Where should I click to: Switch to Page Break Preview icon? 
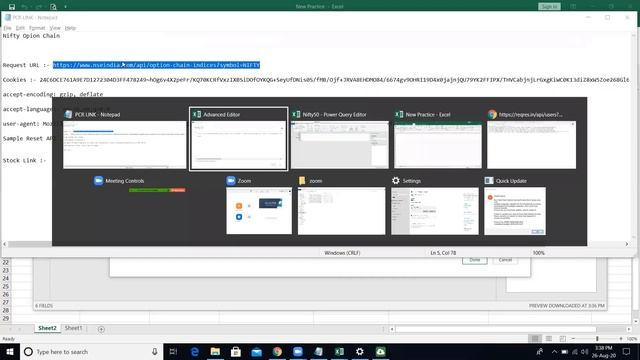tap(562, 339)
